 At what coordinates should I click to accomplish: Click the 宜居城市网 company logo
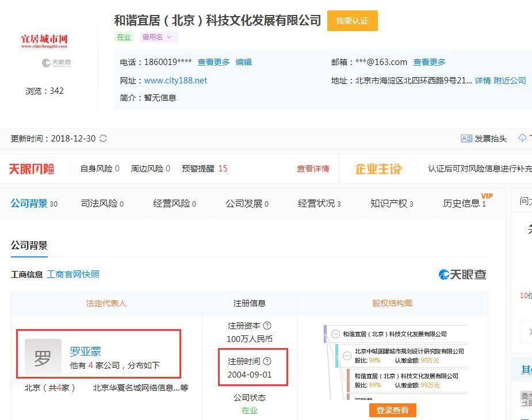(x=44, y=41)
